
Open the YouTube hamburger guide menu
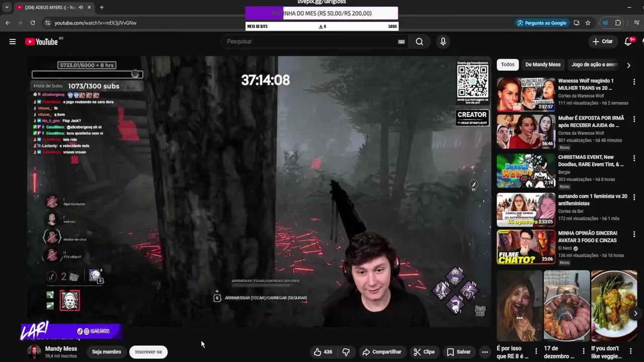click(13, 42)
